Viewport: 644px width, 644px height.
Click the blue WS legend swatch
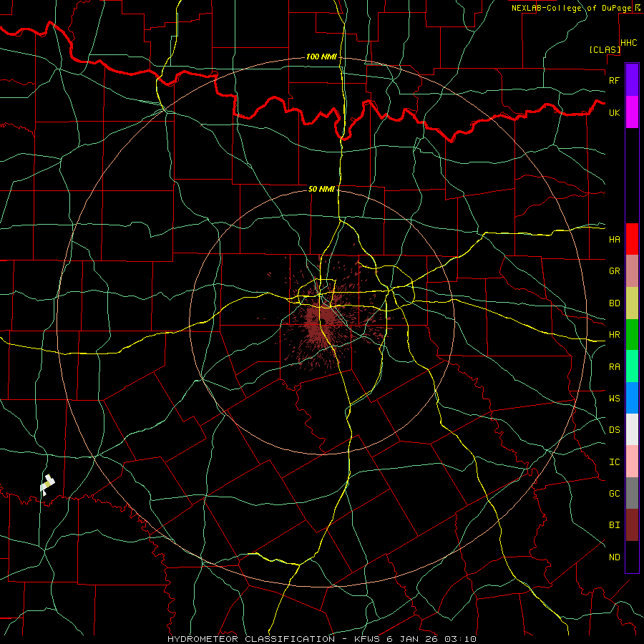pos(632,398)
